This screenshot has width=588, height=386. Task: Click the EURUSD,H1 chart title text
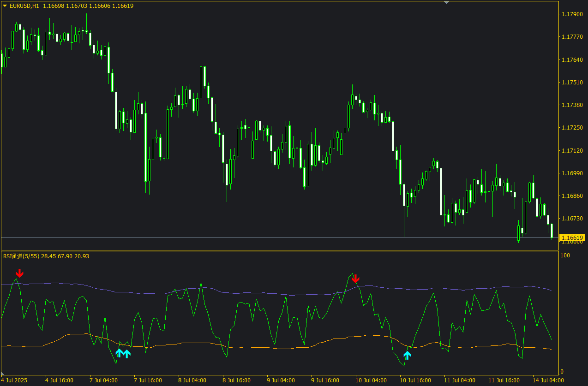click(24, 6)
